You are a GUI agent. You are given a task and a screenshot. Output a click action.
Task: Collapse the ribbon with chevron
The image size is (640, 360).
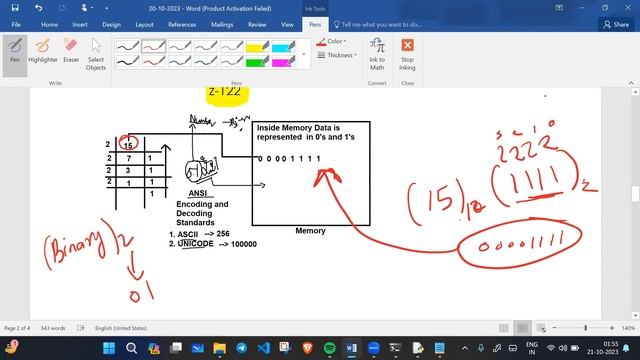(631, 83)
